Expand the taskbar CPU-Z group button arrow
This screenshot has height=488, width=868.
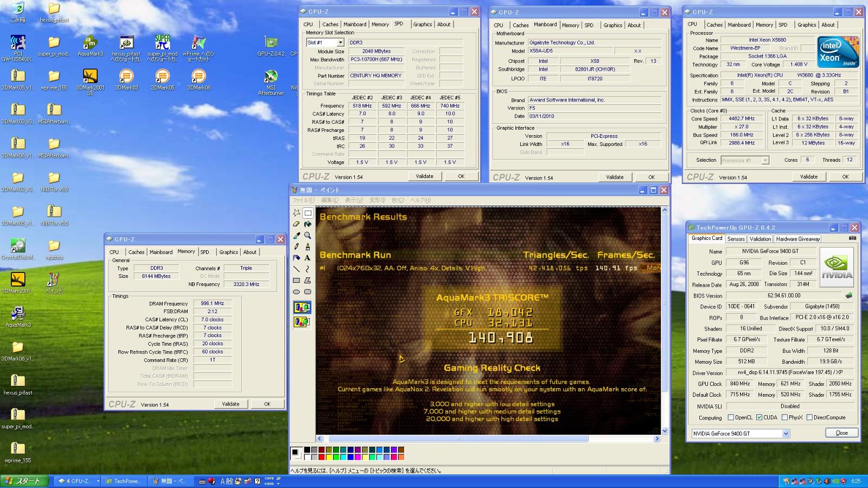(98, 481)
